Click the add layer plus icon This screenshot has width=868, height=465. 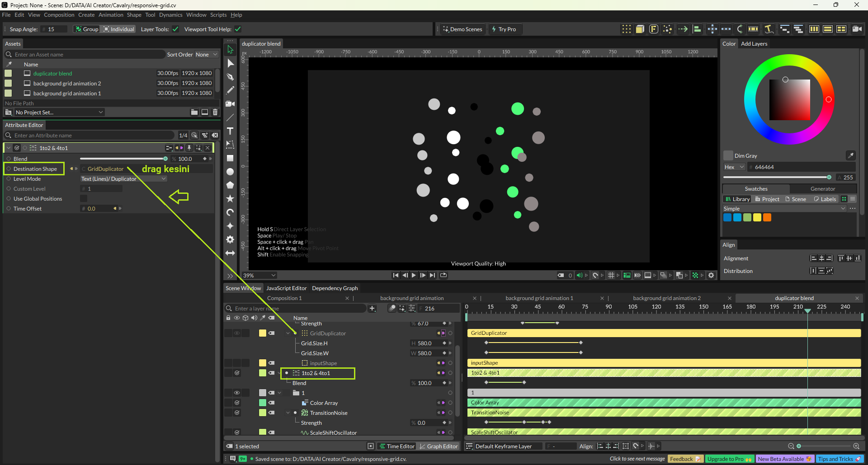[372, 309]
